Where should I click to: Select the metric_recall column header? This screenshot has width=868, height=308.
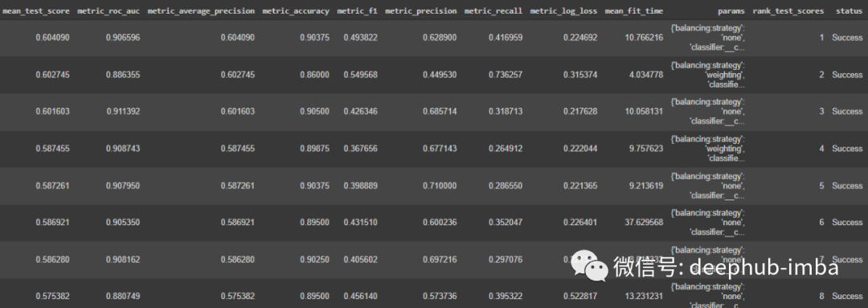[493, 11]
